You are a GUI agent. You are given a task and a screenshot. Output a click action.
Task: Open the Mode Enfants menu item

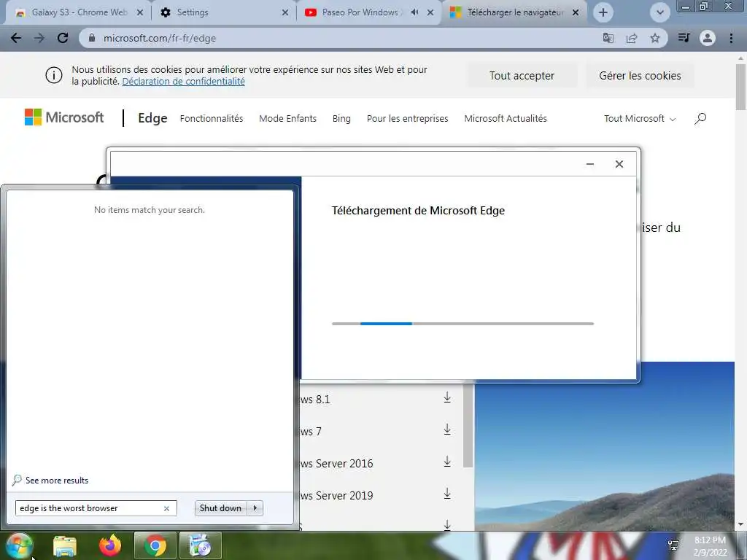287,119
